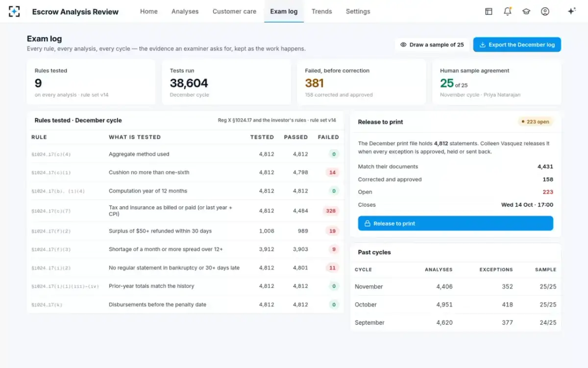This screenshot has height=368, width=588.
Task: Click the Tax and insurance as billed rule
Action: point(171,211)
